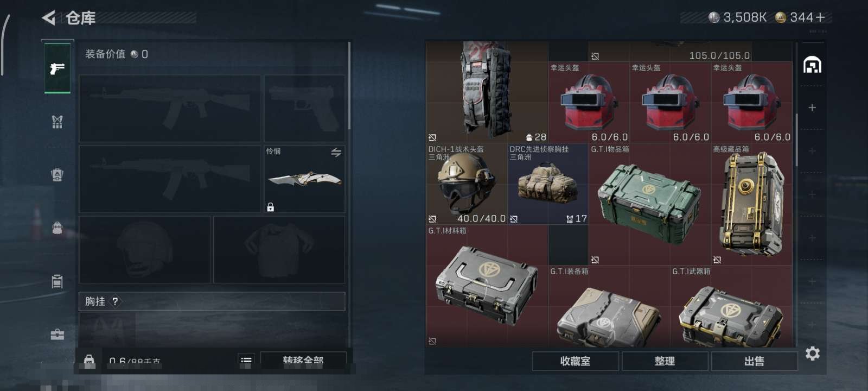Click the 转移全部 transfer all button
Viewport: 868px width, 391px height.
point(303,360)
